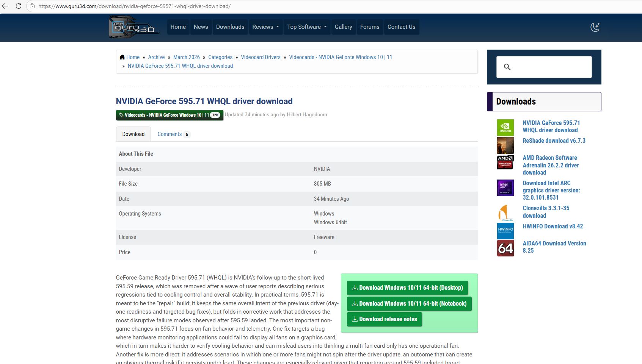Image resolution: width=642 pixels, height=364 pixels.
Task: Open Clonezilla 3.3.1-35 download link
Action: 546,212
